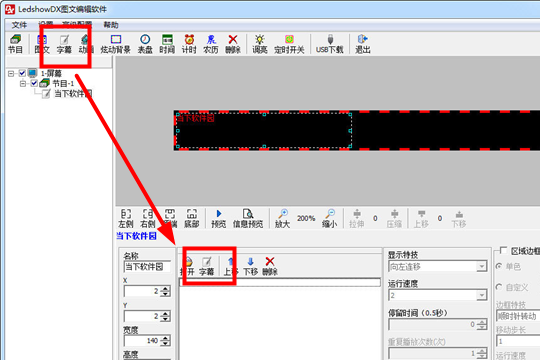The width and height of the screenshot is (540, 360).
Task: Select the 单色 radio button
Action: pos(499,266)
